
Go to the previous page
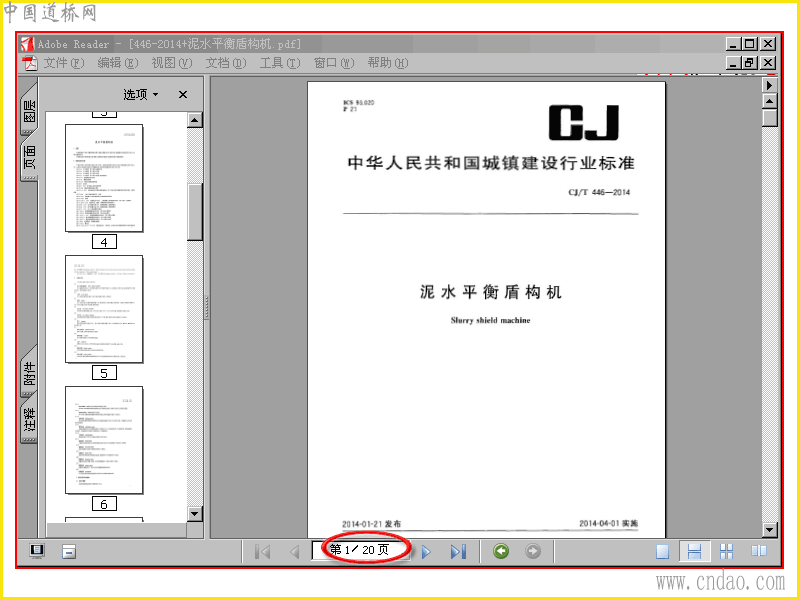[x=294, y=552]
